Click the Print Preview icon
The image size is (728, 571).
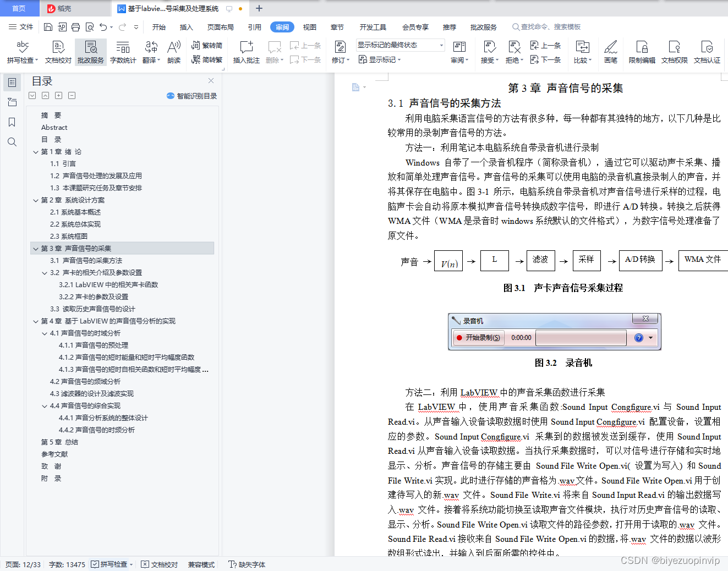tap(89, 27)
